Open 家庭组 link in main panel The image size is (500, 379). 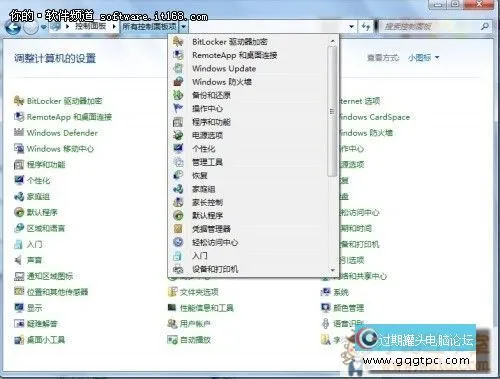[38, 196]
